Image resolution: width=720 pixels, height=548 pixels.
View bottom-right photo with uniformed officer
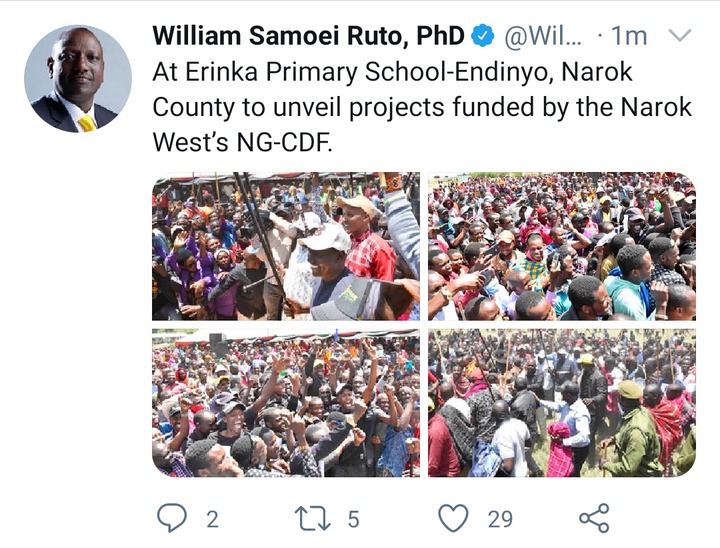point(562,403)
